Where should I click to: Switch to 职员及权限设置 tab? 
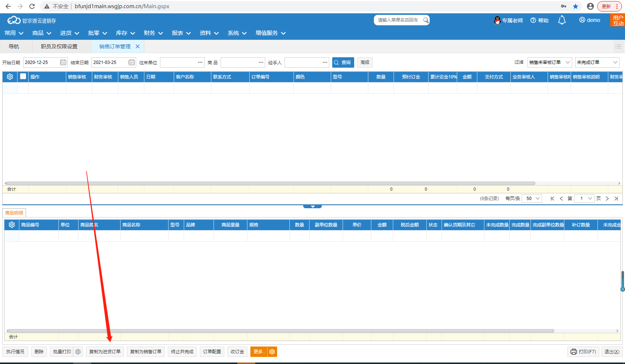coord(59,46)
